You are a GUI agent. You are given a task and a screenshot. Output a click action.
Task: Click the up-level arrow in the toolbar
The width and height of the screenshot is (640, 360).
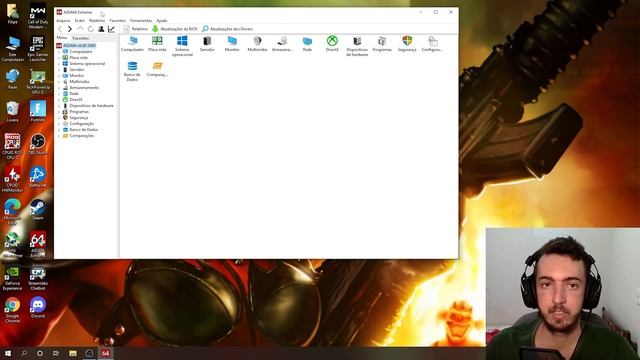pyautogui.click(x=80, y=29)
